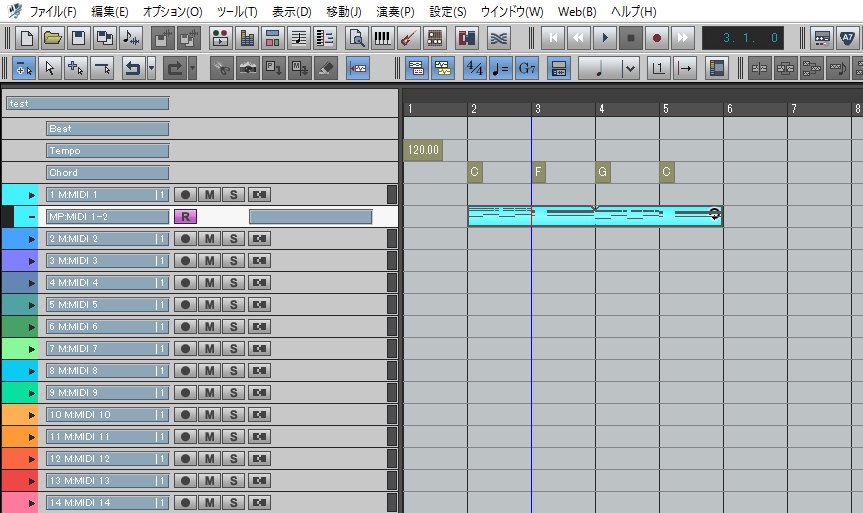This screenshot has width=863, height=513.
Task: Expand the MIDI 4 track triangle
Action: click(32, 283)
